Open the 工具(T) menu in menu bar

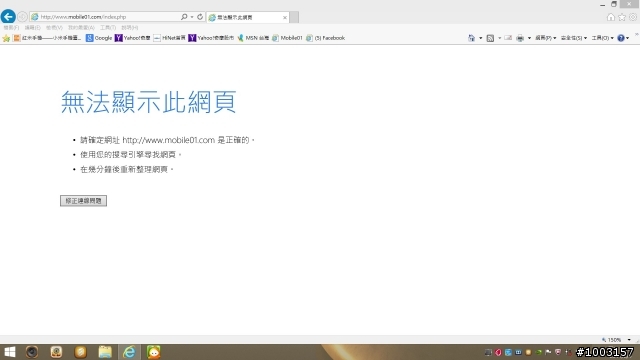[x=108, y=27]
